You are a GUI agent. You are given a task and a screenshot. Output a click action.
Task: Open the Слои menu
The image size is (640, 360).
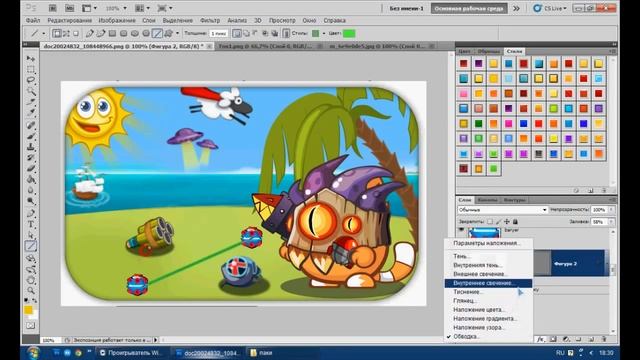coord(149,20)
